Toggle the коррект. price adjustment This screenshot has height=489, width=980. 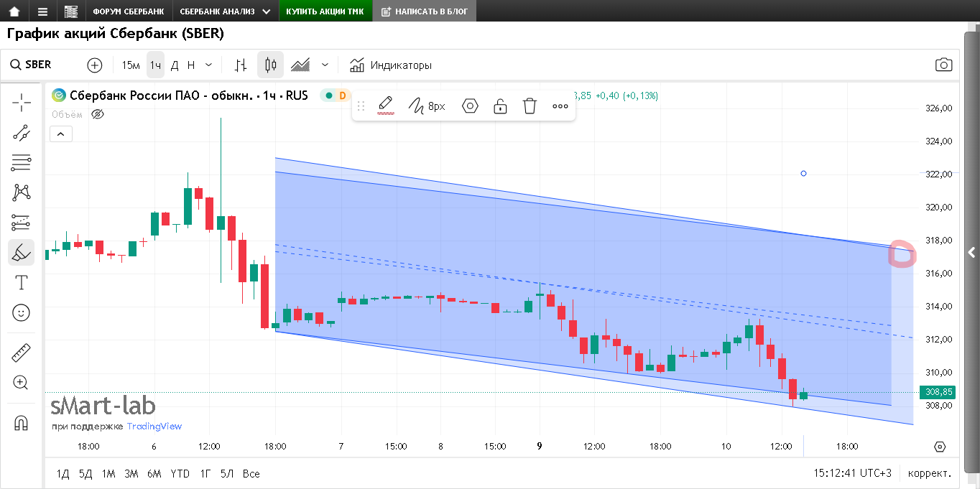pyautogui.click(x=930, y=474)
